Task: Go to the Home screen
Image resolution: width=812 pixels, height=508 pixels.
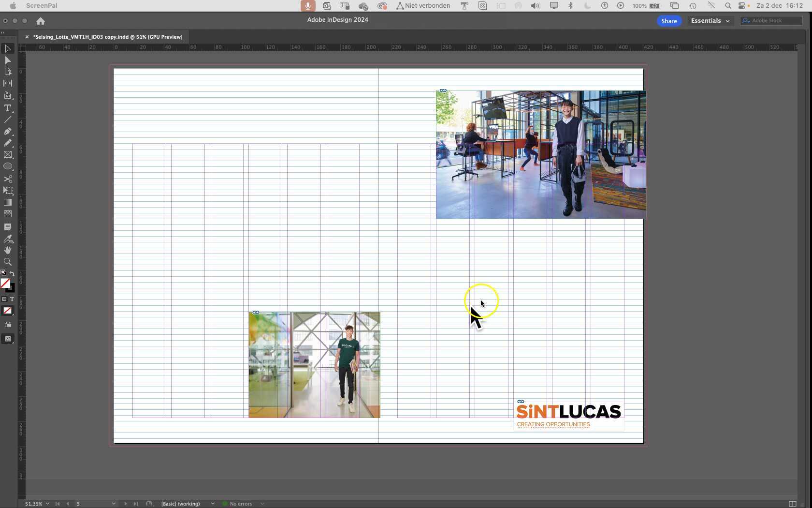Action: pos(41,21)
